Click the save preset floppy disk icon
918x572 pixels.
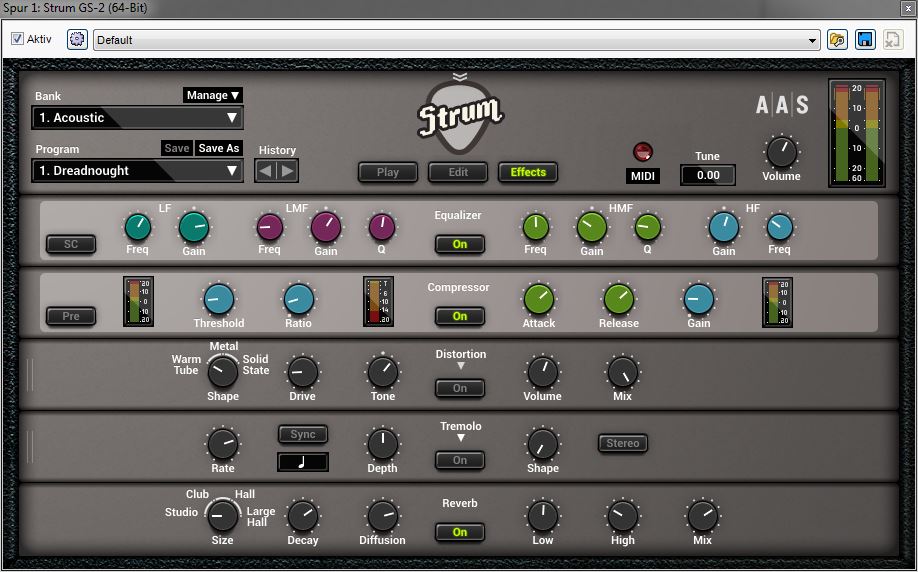(865, 40)
